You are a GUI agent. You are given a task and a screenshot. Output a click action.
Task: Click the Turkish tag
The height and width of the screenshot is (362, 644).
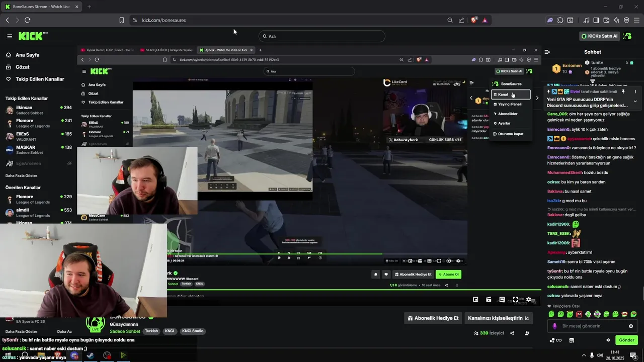[x=151, y=331]
